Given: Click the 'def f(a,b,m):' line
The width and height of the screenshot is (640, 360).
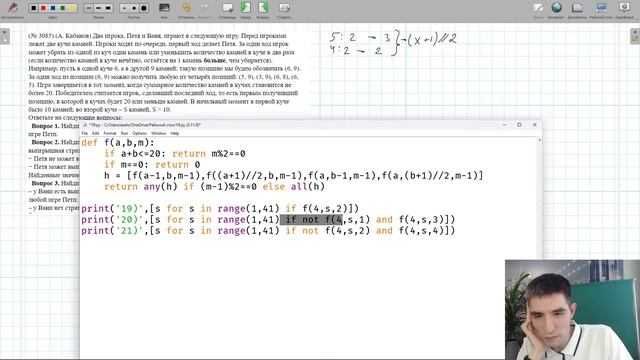Looking at the screenshot, I should [x=118, y=143].
